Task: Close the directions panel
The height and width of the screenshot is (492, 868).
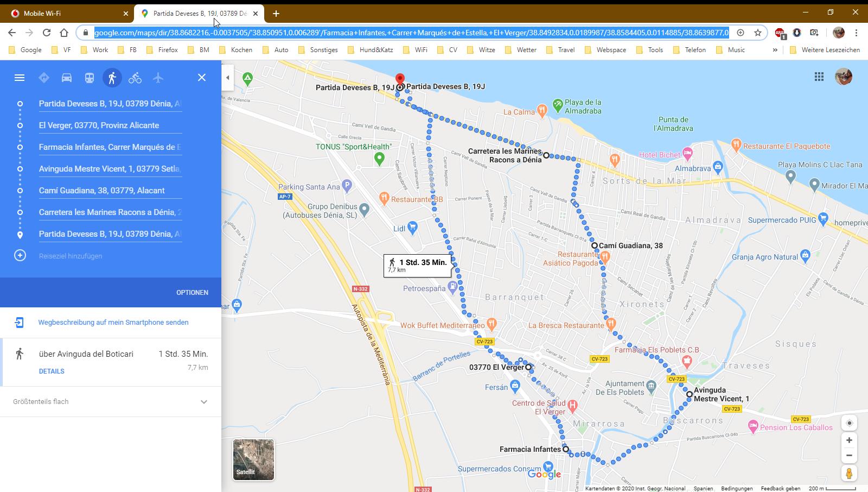Action: 202,78
